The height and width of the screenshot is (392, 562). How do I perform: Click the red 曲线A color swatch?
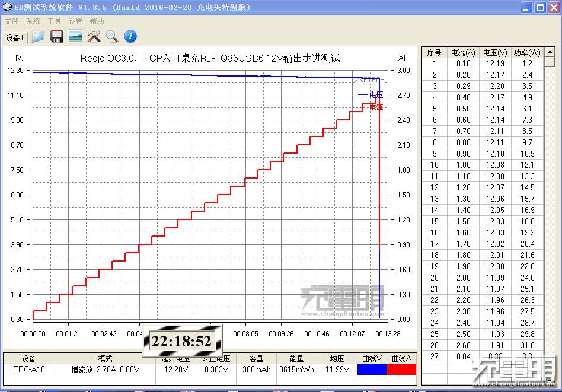(x=401, y=369)
